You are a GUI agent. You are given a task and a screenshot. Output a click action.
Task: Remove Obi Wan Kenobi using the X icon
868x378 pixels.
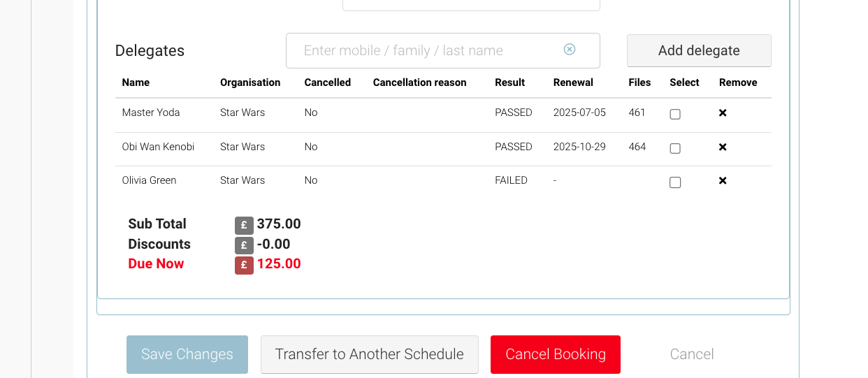tap(723, 147)
